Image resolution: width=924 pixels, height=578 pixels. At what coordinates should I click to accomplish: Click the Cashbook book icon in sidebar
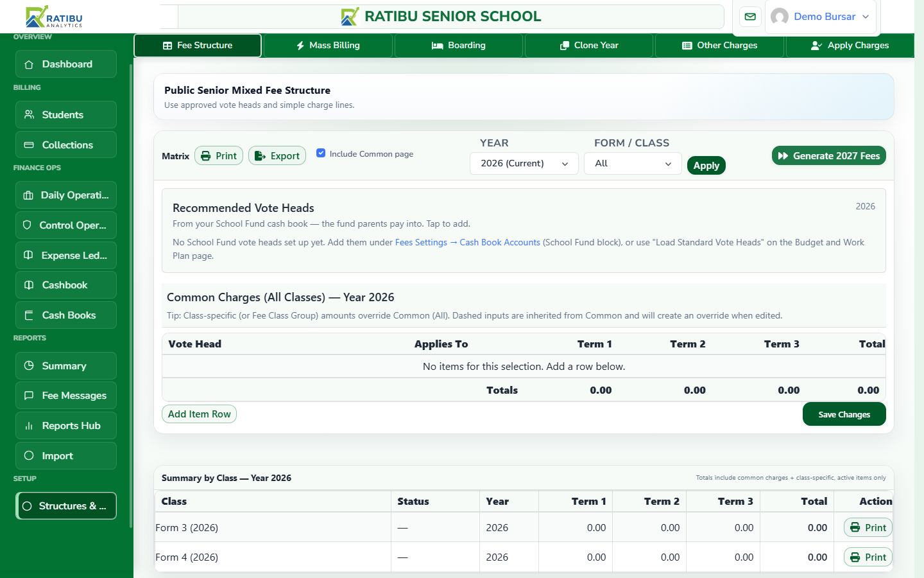(29, 285)
